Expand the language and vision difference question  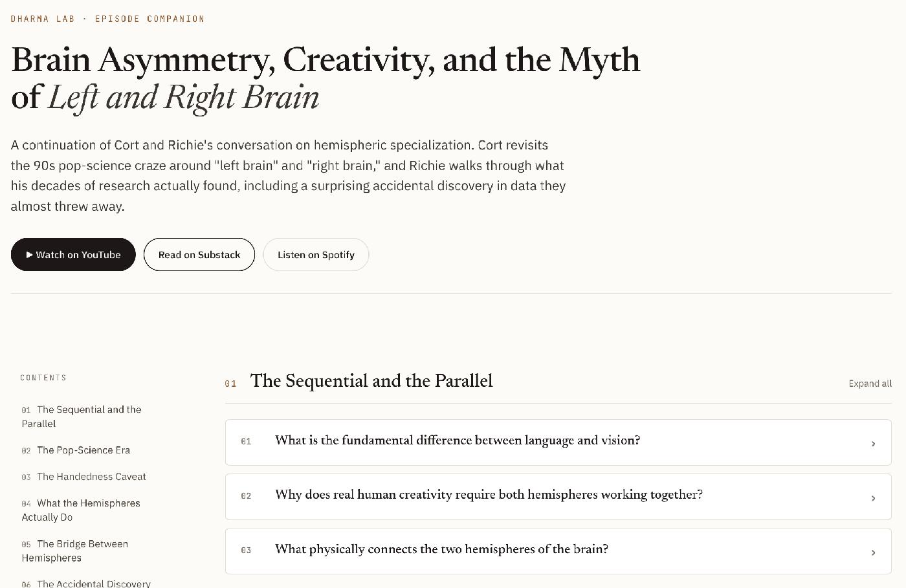(558, 442)
